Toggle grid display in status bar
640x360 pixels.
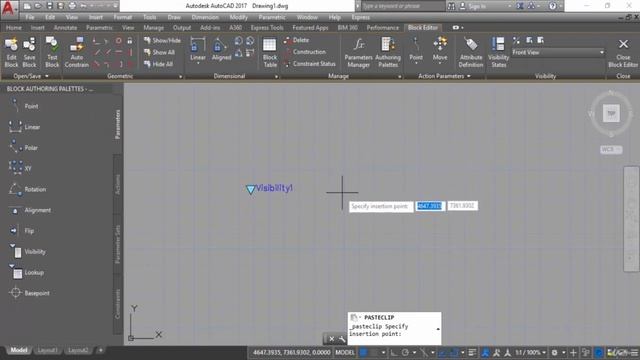363,353
